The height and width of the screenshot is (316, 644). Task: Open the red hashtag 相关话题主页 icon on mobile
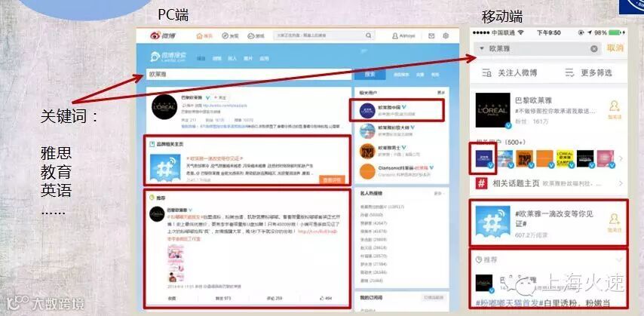click(481, 183)
